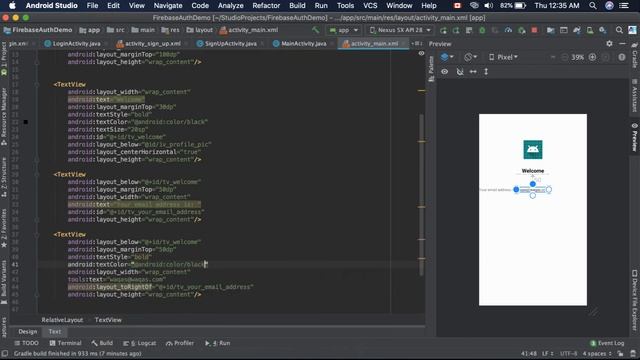Open the Event Log
The height and width of the screenshot is (360, 640).
(607, 343)
